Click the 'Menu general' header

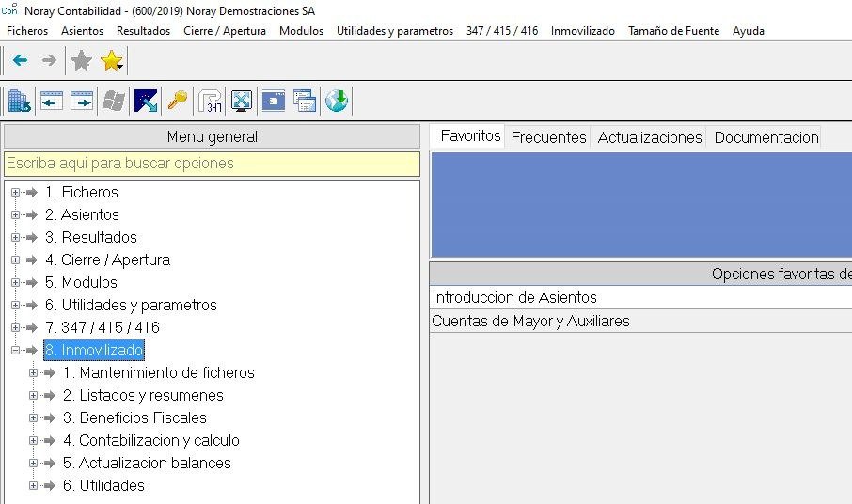(x=212, y=136)
